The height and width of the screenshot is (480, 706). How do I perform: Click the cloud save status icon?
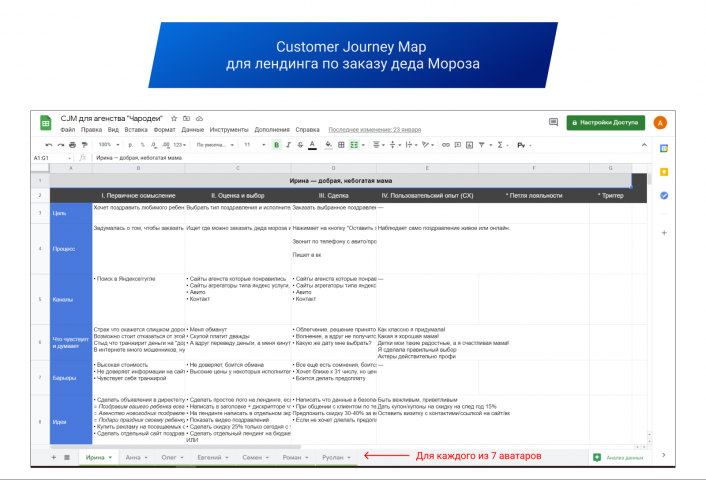point(199,118)
